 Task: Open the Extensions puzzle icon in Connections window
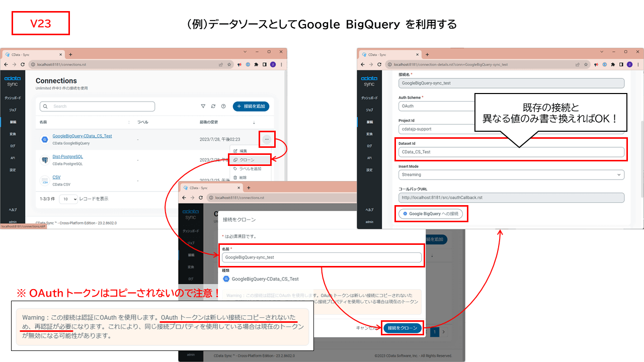(256, 64)
